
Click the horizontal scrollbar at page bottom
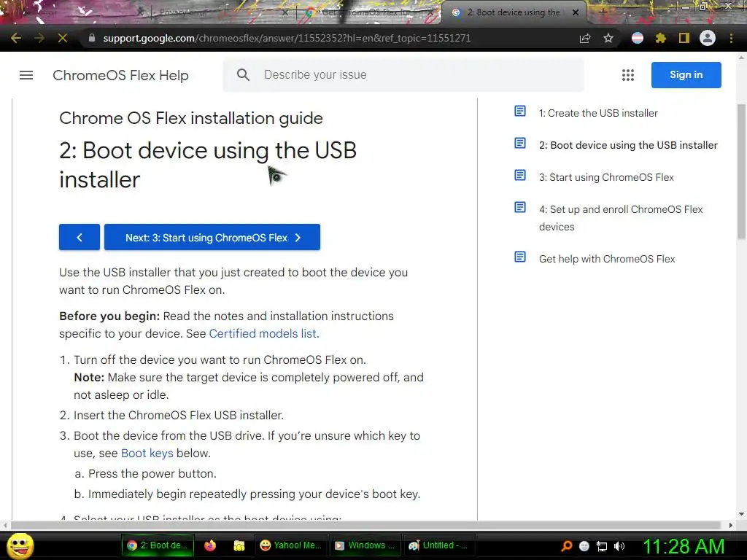(x=365, y=525)
